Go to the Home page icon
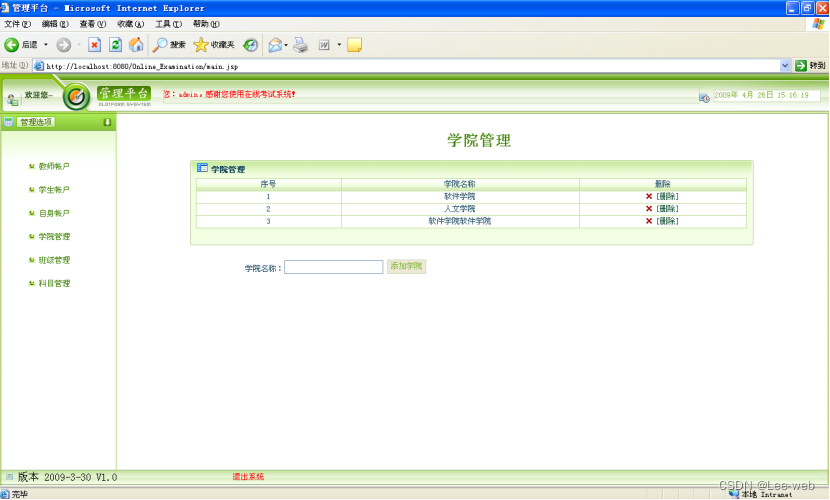The width and height of the screenshot is (830, 500). pyautogui.click(x=136, y=44)
